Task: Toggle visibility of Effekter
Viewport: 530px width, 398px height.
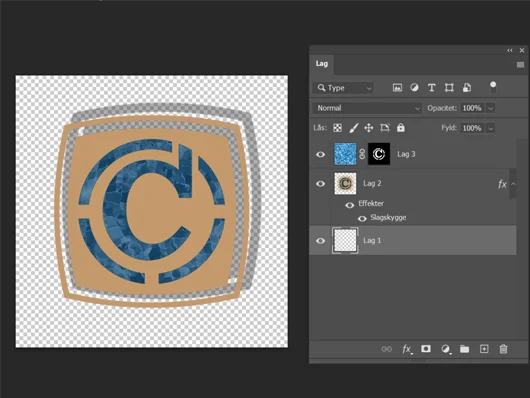Action: (x=350, y=205)
